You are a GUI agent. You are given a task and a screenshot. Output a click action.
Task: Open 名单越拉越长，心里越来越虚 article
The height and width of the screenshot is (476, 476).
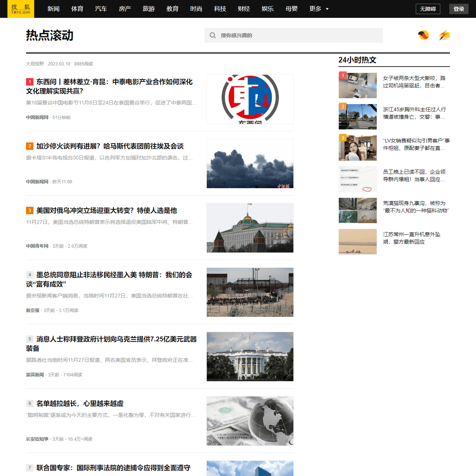(80, 403)
